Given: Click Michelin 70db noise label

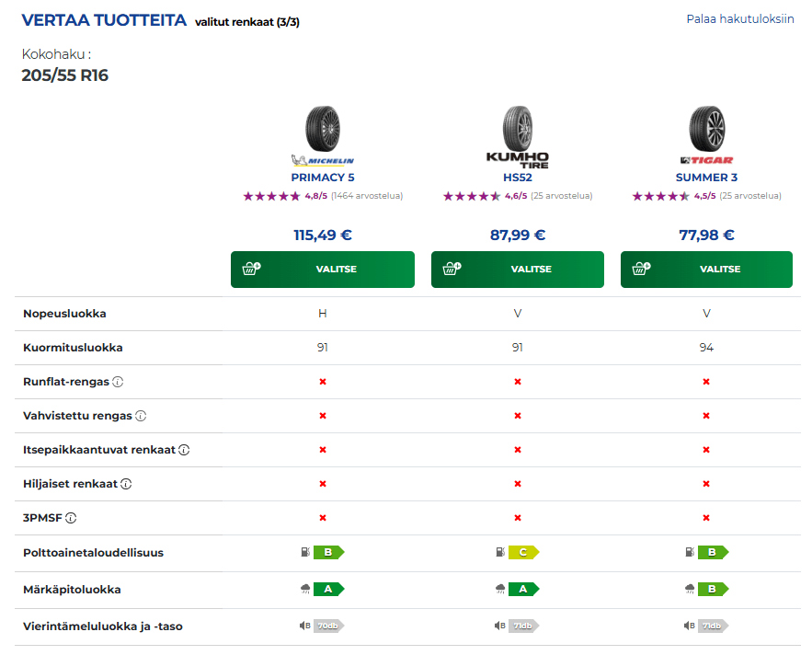Looking at the screenshot, I should click(x=328, y=626).
